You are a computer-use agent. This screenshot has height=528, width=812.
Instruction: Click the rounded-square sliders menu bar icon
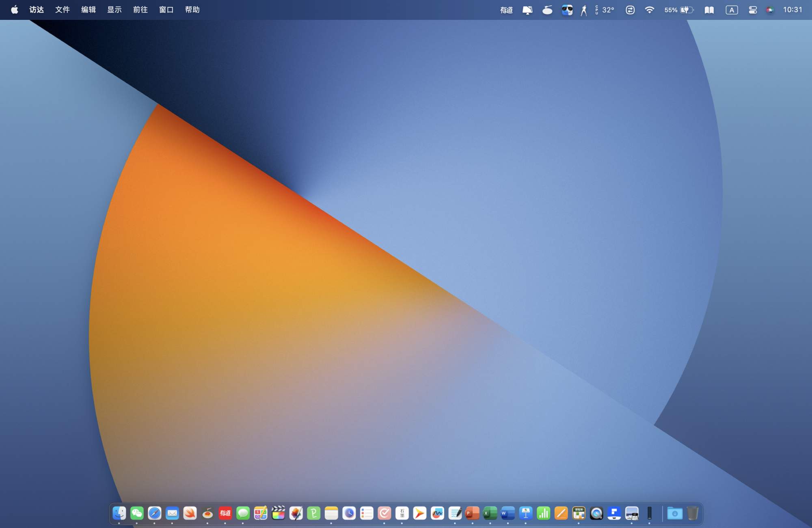point(630,10)
